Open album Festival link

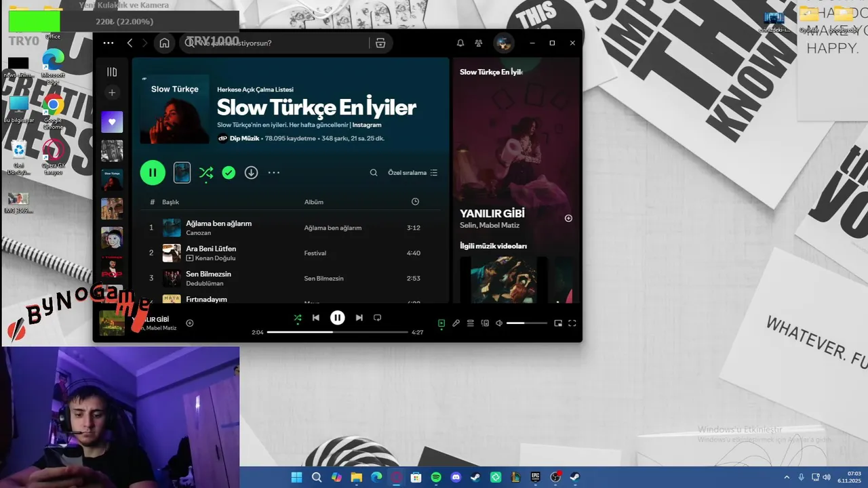tap(315, 253)
